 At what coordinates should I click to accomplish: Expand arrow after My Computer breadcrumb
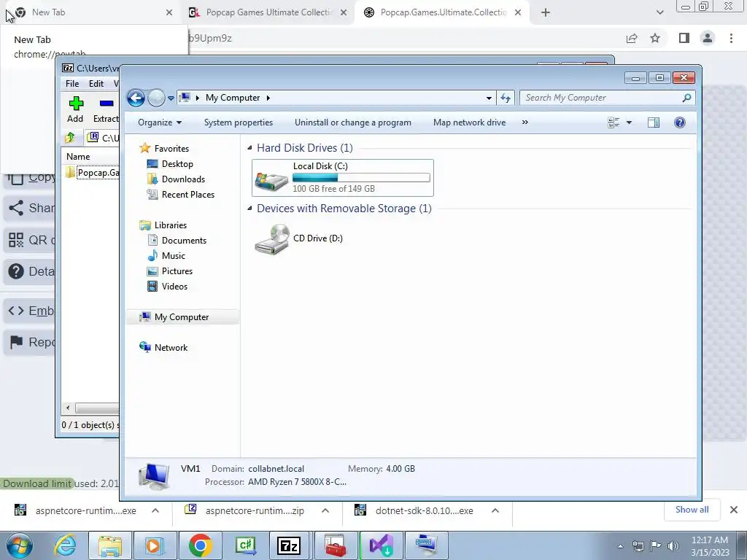pyautogui.click(x=268, y=98)
